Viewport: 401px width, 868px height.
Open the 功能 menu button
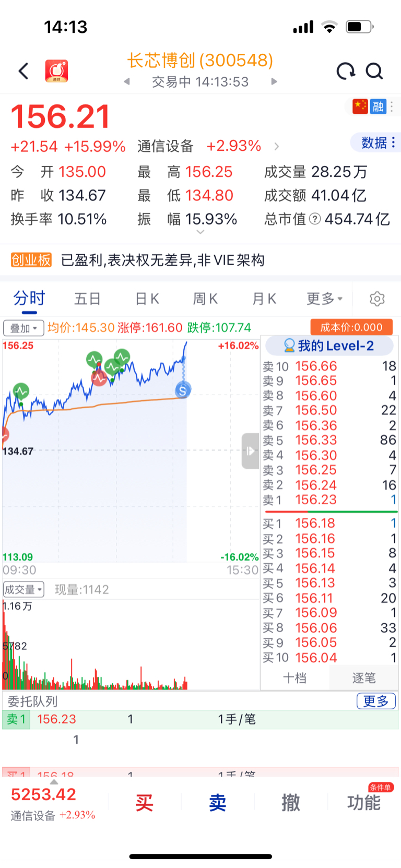click(x=364, y=803)
